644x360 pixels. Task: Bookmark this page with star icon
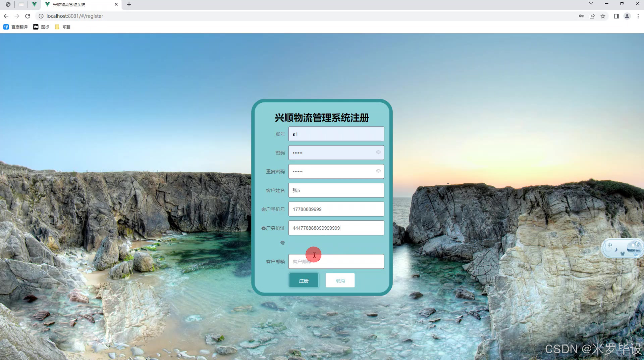[x=603, y=16]
